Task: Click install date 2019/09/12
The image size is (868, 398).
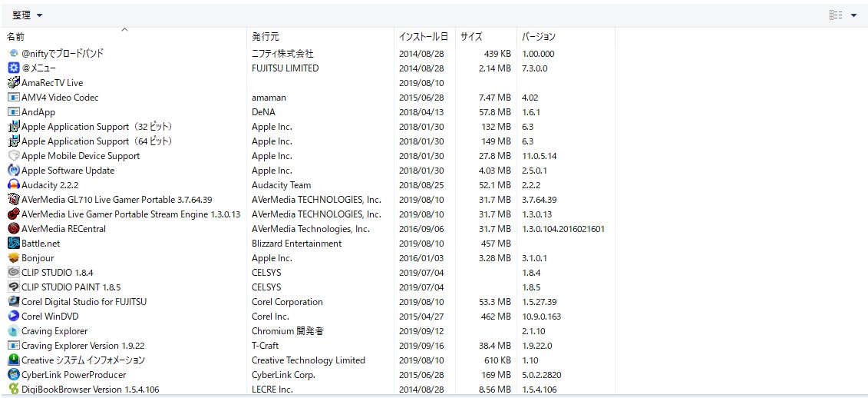Action: click(x=421, y=331)
